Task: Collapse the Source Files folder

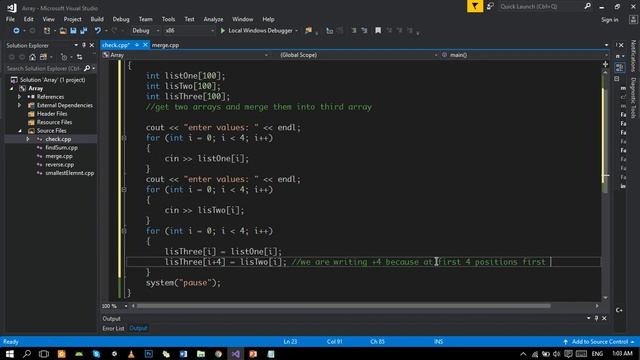Action: pos(20,131)
